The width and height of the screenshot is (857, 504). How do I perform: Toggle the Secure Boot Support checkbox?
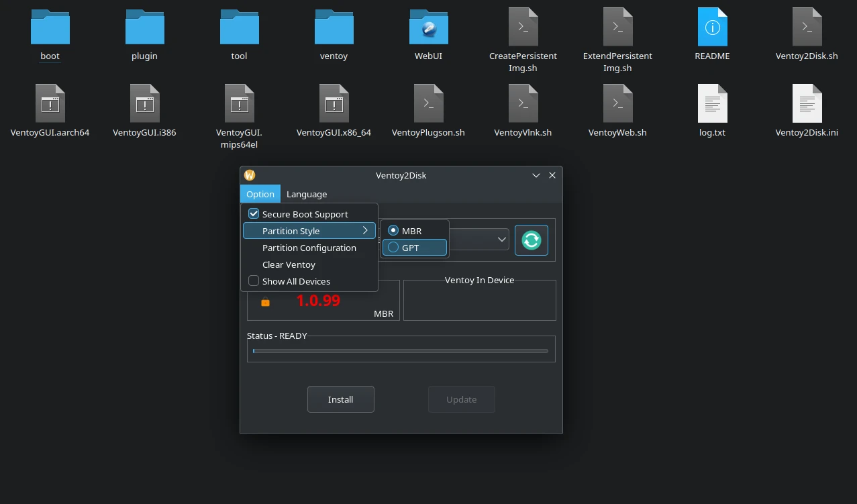pyautogui.click(x=254, y=214)
